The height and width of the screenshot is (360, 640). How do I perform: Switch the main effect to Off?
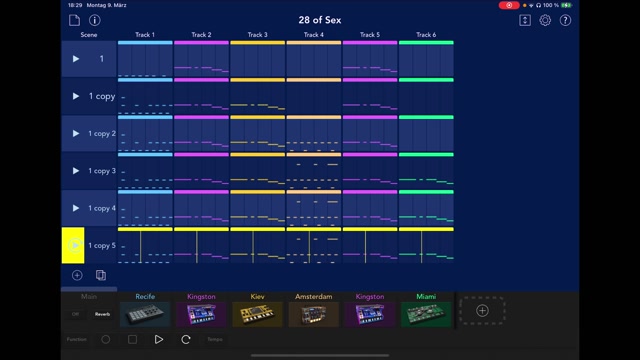[76, 314]
